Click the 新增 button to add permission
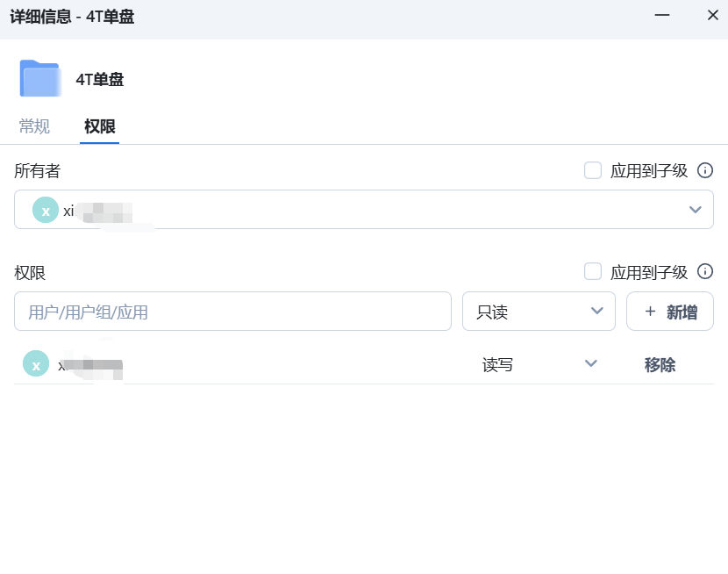 669,311
